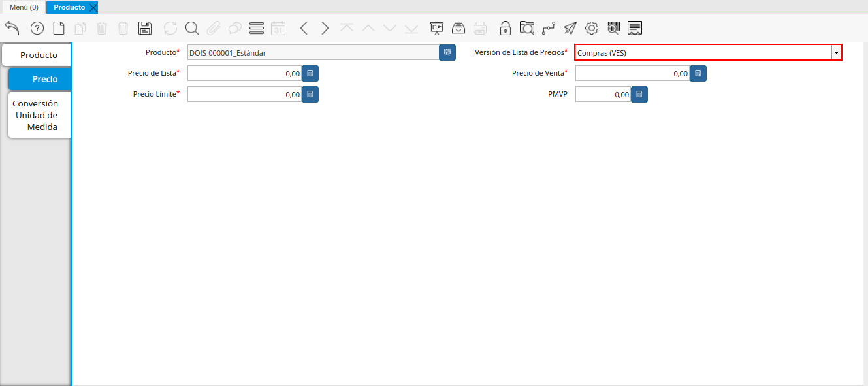Go to the parent record with the left chevron
The width and height of the screenshot is (868, 386).
point(304,28)
